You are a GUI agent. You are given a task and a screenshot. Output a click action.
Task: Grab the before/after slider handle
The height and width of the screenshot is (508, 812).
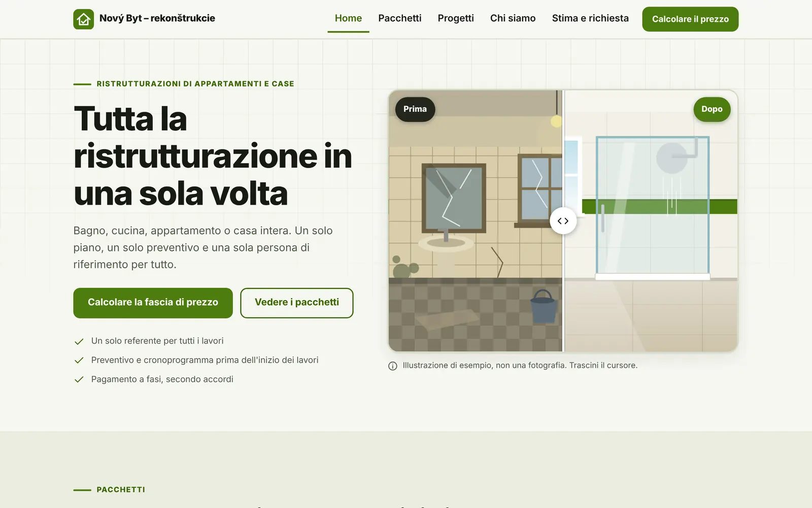pos(563,220)
